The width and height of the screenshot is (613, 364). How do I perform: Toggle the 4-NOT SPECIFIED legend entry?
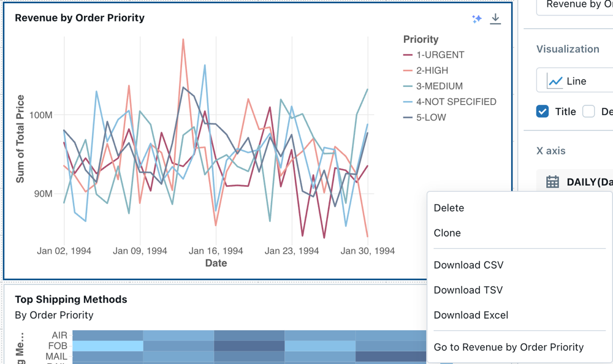(457, 101)
